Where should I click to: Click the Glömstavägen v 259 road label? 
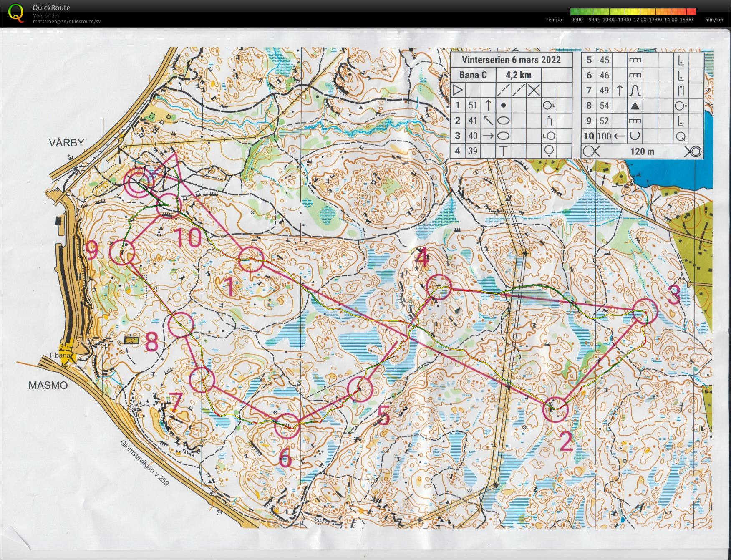145,463
